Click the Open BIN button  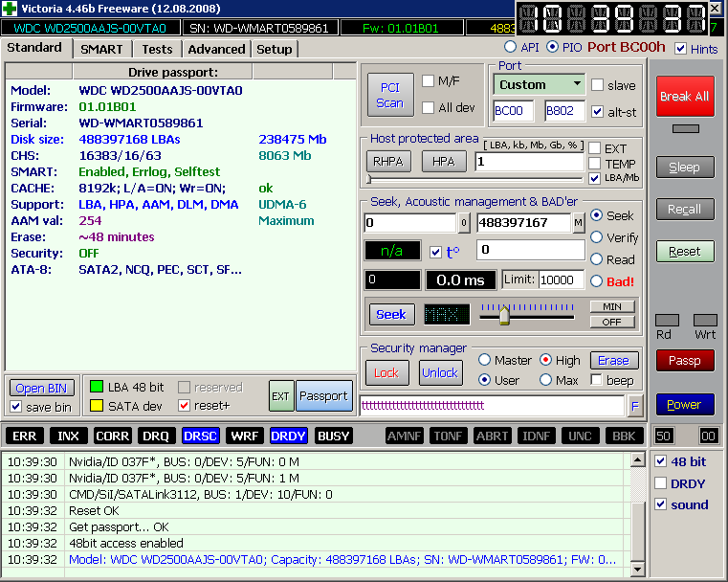click(x=41, y=389)
